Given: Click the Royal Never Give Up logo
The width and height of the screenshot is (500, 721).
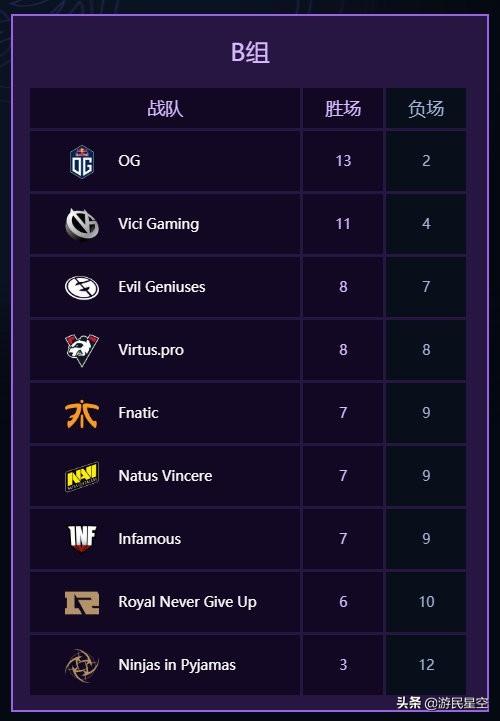Looking at the screenshot, I should [82, 602].
